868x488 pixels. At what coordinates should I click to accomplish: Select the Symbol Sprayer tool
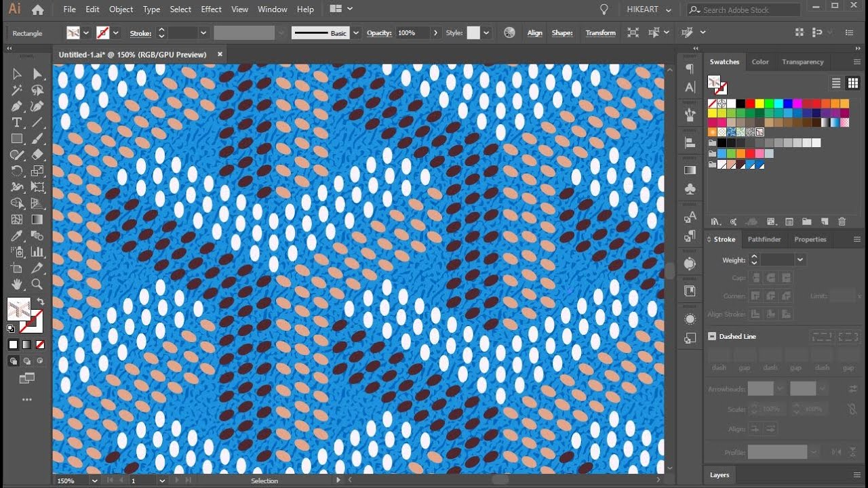pyautogui.click(x=17, y=253)
